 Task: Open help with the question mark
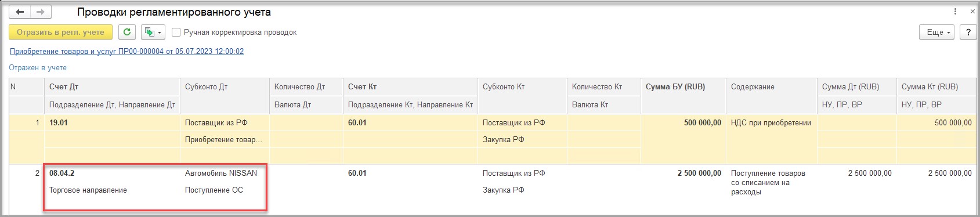pyautogui.click(x=968, y=32)
